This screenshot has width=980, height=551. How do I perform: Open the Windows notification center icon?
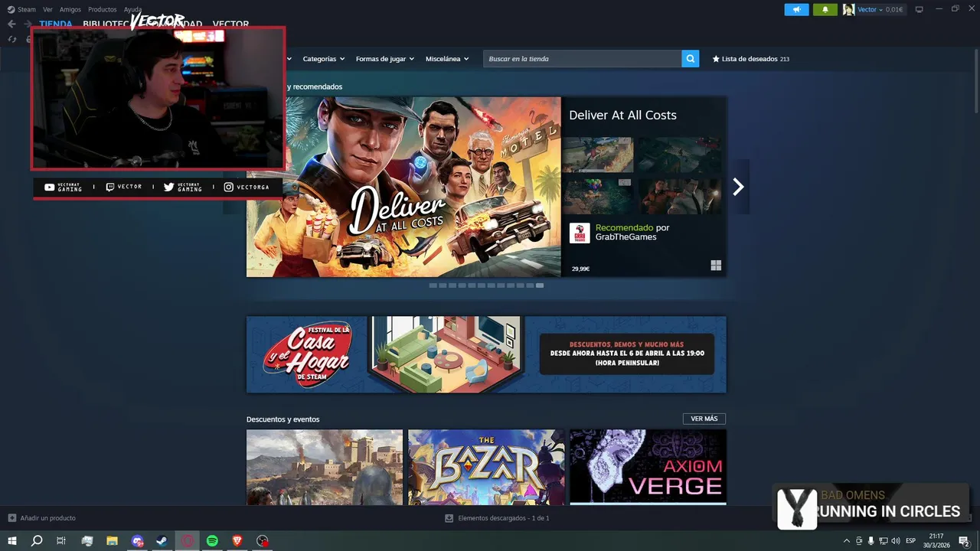(964, 541)
